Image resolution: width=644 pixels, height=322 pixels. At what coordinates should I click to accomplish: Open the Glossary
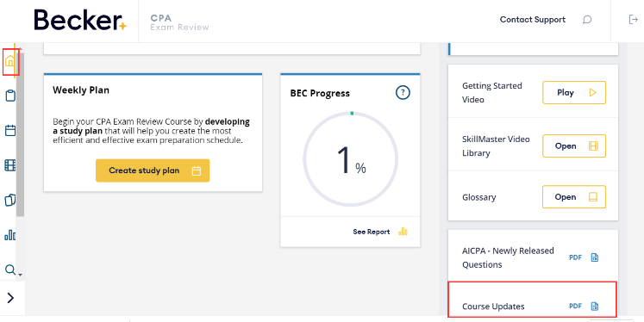pyautogui.click(x=574, y=197)
